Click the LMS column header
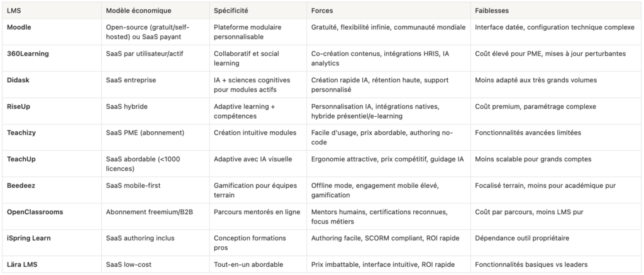644x275 pixels. click(13, 11)
